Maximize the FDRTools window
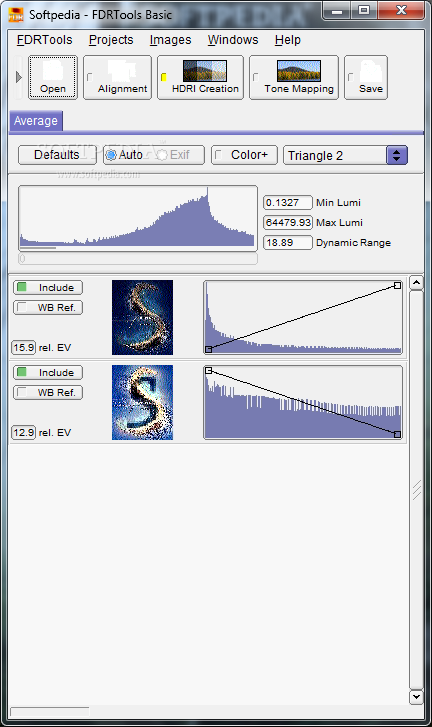 coord(364,11)
